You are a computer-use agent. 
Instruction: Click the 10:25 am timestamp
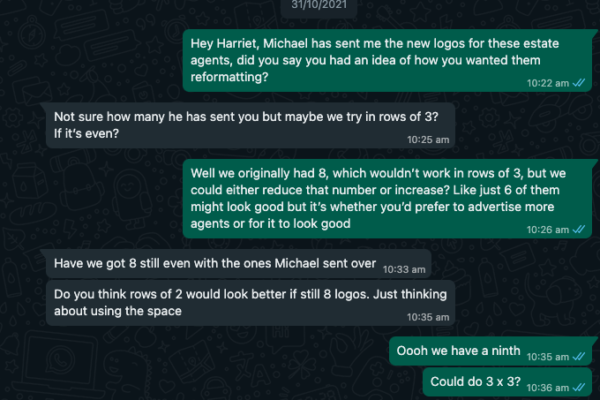(428, 140)
